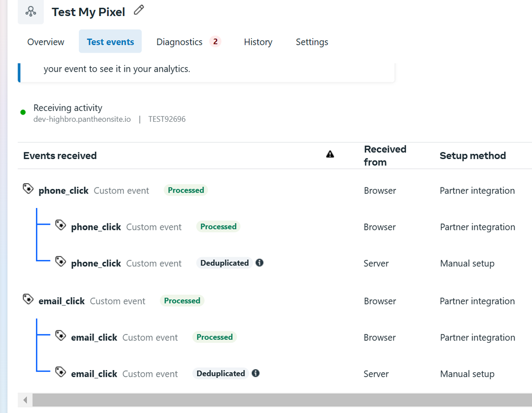
Task: Click tag icon of browser email_click child event
Action: [x=61, y=336]
